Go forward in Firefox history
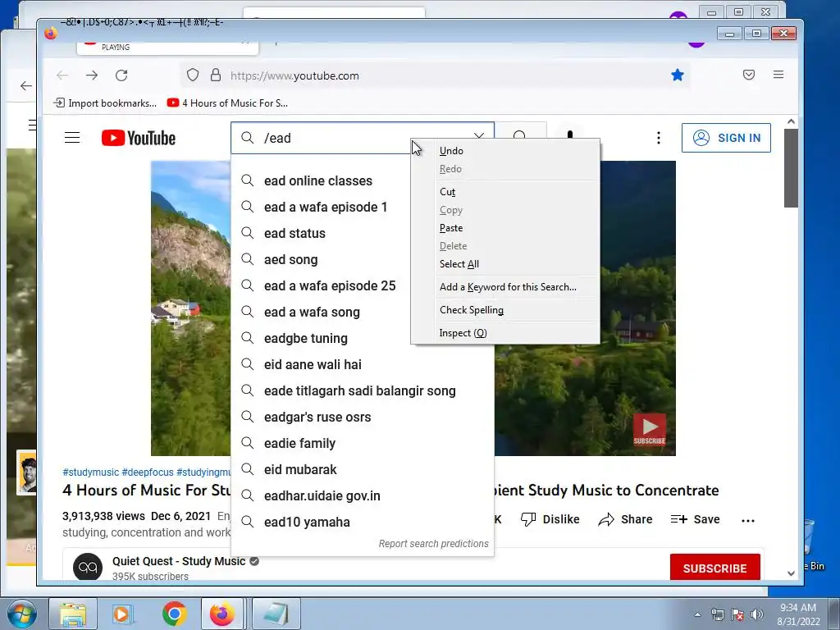840x630 pixels. [92, 75]
